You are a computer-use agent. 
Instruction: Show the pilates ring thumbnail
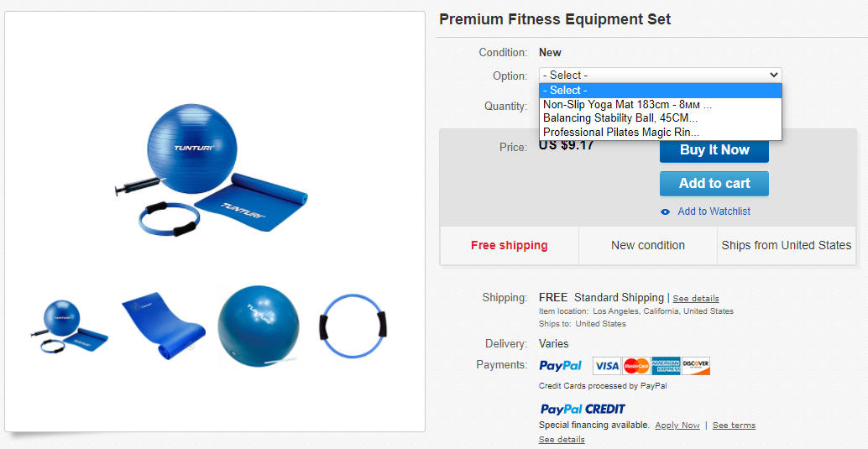pyautogui.click(x=354, y=326)
